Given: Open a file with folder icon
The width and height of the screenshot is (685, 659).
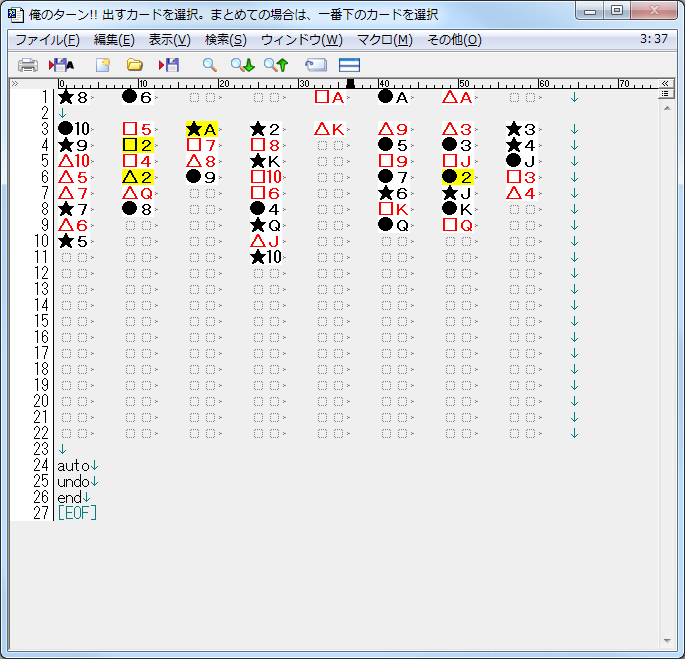Looking at the screenshot, I should tap(135, 65).
